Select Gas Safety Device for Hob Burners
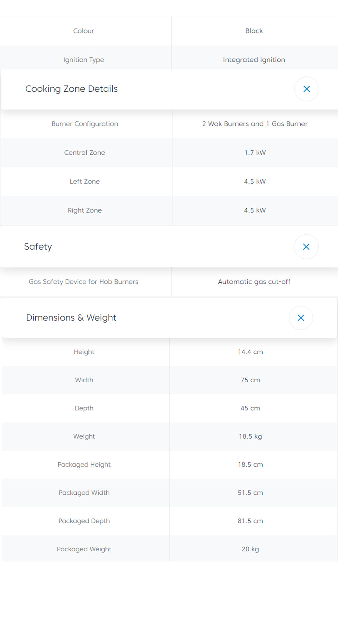 (x=84, y=282)
